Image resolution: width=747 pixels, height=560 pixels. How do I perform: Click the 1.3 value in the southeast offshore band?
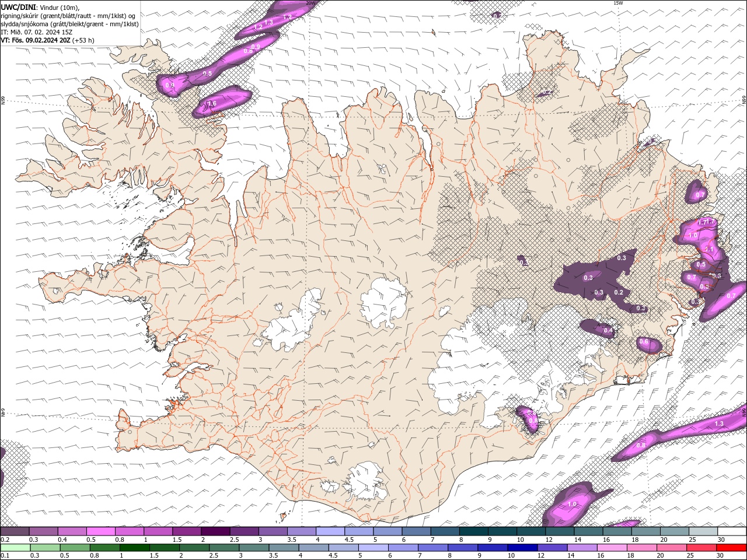click(x=719, y=424)
